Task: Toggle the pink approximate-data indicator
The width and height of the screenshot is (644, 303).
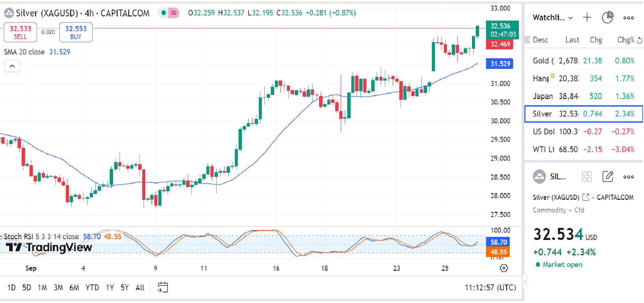Action: point(174,13)
